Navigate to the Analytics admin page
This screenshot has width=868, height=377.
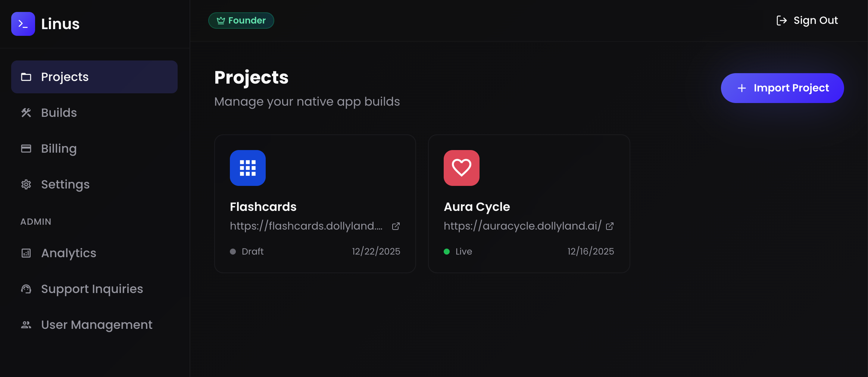pyautogui.click(x=69, y=253)
